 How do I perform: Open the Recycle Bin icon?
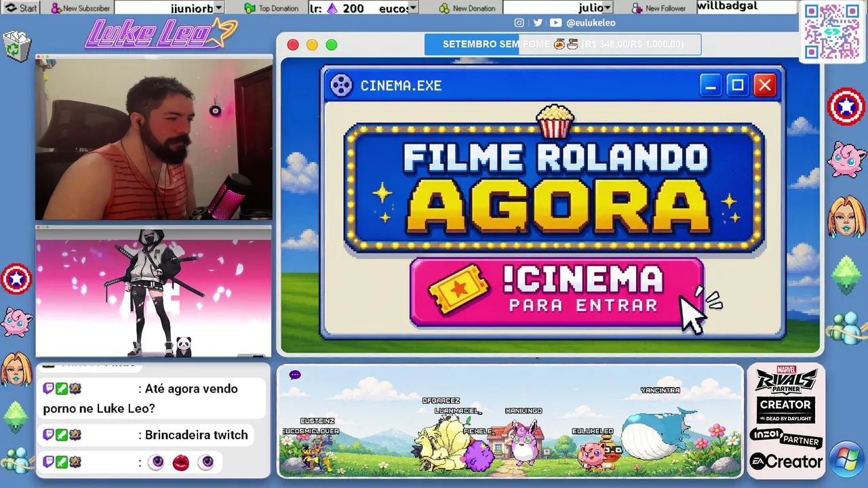16,46
